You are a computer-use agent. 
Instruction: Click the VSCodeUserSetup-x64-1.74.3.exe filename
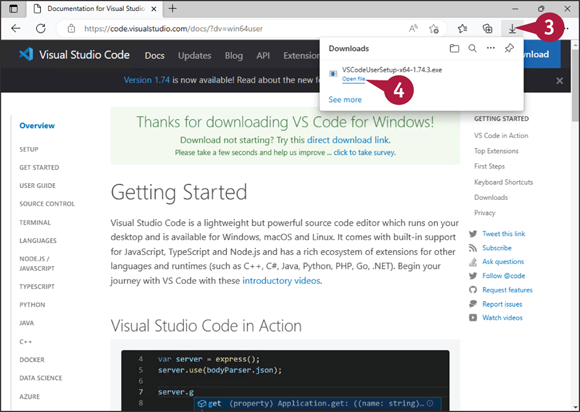(x=392, y=70)
